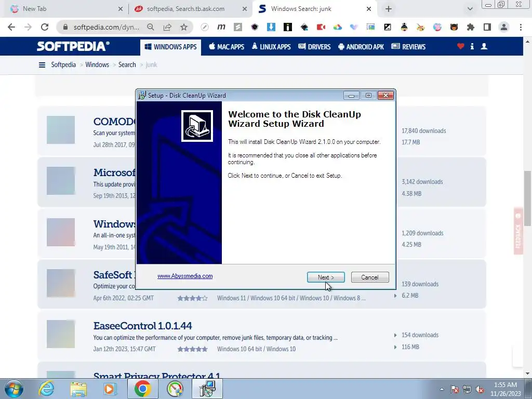Click the Softpedia logo
This screenshot has width=532, height=399.
point(73,46)
